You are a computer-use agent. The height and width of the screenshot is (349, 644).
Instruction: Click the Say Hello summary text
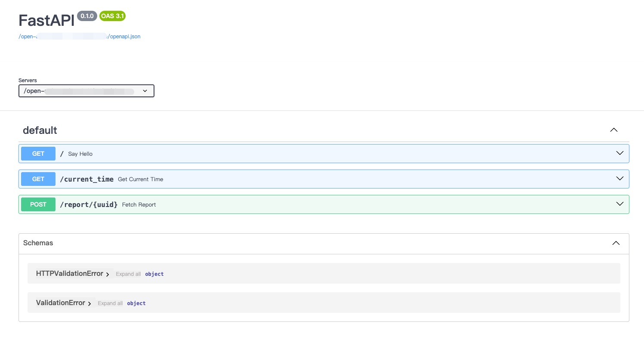click(x=80, y=154)
